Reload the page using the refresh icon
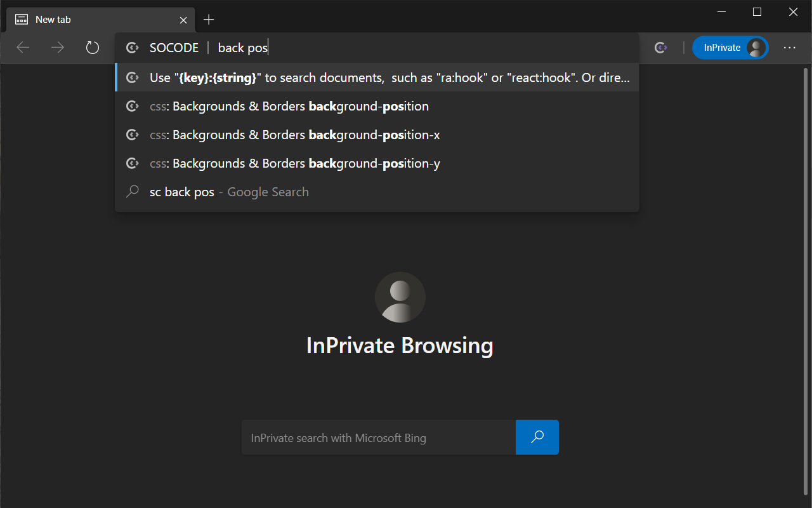812x508 pixels. [93, 47]
